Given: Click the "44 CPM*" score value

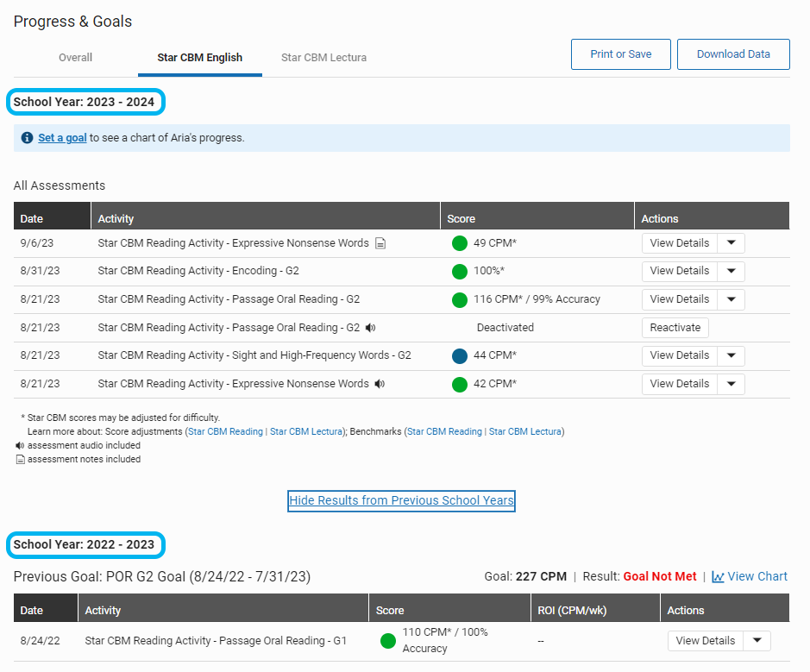Looking at the screenshot, I should click(495, 355).
